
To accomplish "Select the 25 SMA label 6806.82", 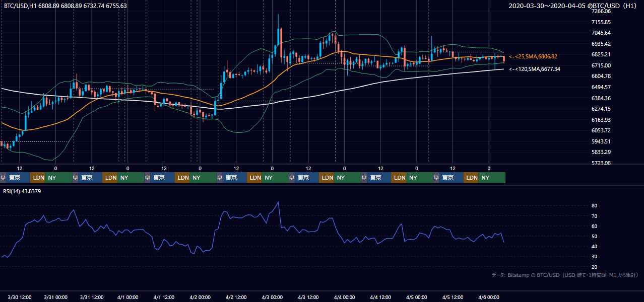I will click(533, 56).
